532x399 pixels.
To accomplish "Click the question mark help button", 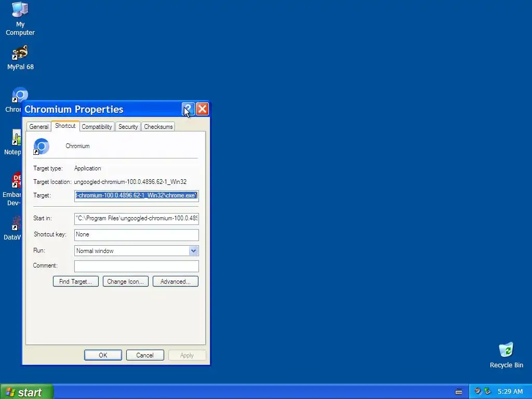I will point(188,109).
